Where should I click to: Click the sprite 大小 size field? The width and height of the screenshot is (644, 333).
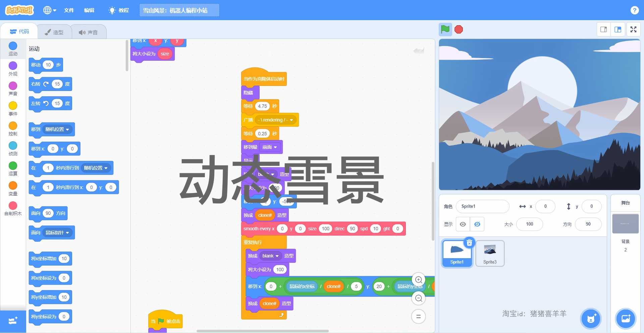529,224
